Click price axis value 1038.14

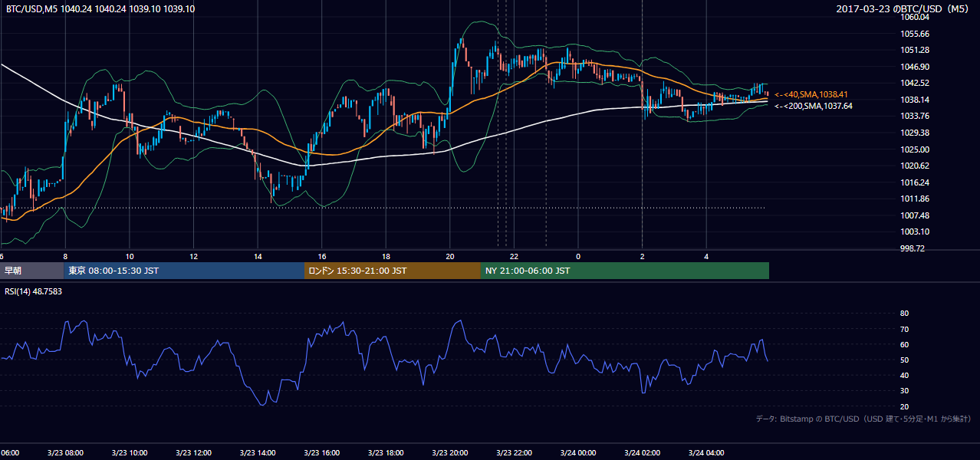(x=915, y=100)
